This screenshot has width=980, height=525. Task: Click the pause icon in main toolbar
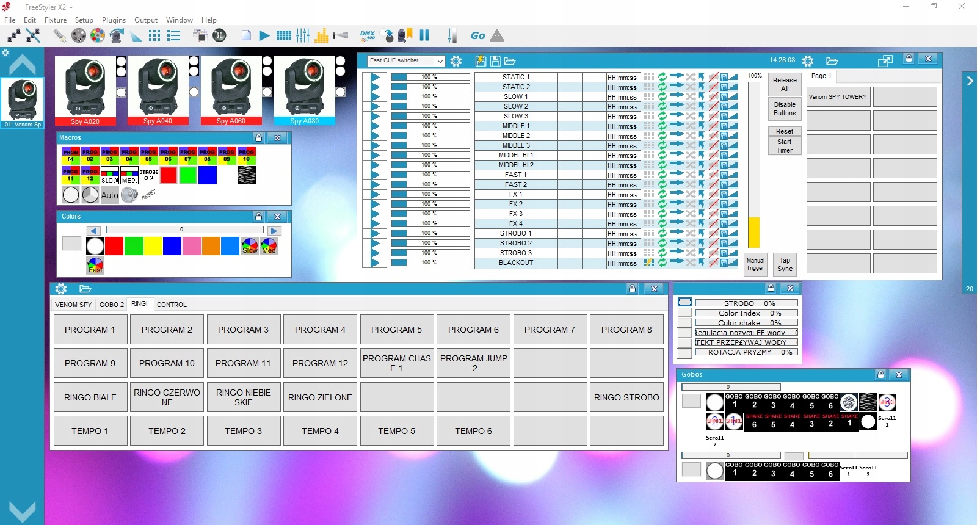[424, 35]
